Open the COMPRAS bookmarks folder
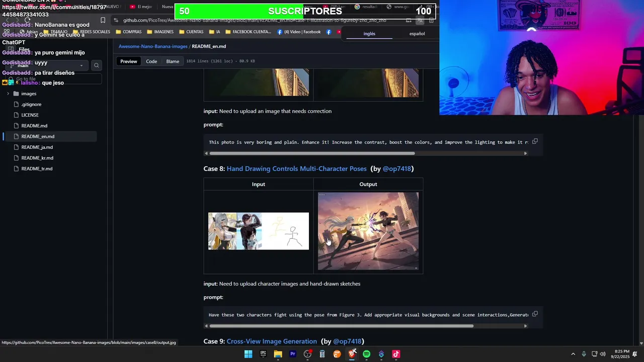This screenshot has height=362, width=644. (x=128, y=32)
